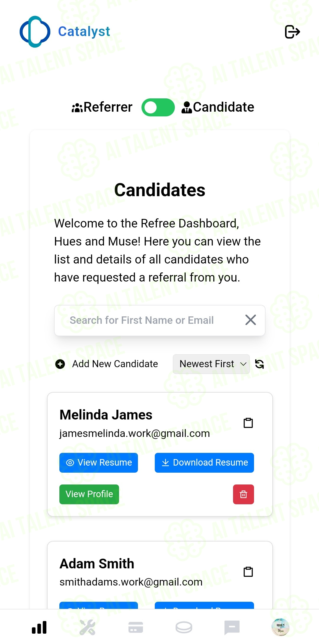Select the Referrer mode label
This screenshot has height=644, width=319.
tap(102, 107)
